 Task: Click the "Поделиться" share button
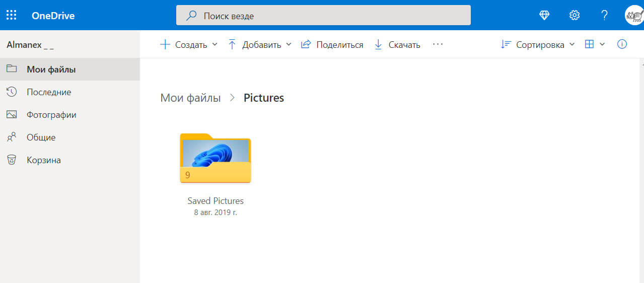(332, 44)
